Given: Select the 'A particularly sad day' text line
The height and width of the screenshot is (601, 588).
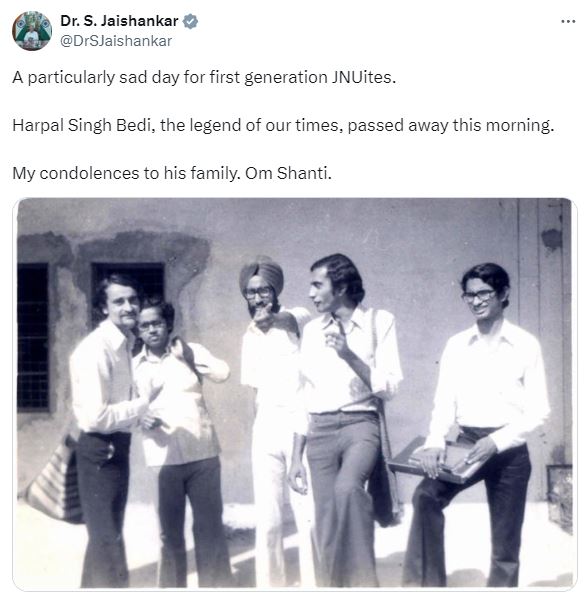Looking at the screenshot, I should pos(204,77).
